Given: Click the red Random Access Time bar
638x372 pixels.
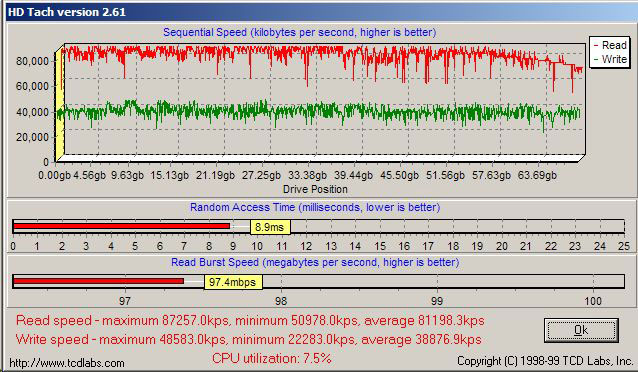Looking at the screenshot, I should click(x=122, y=226).
